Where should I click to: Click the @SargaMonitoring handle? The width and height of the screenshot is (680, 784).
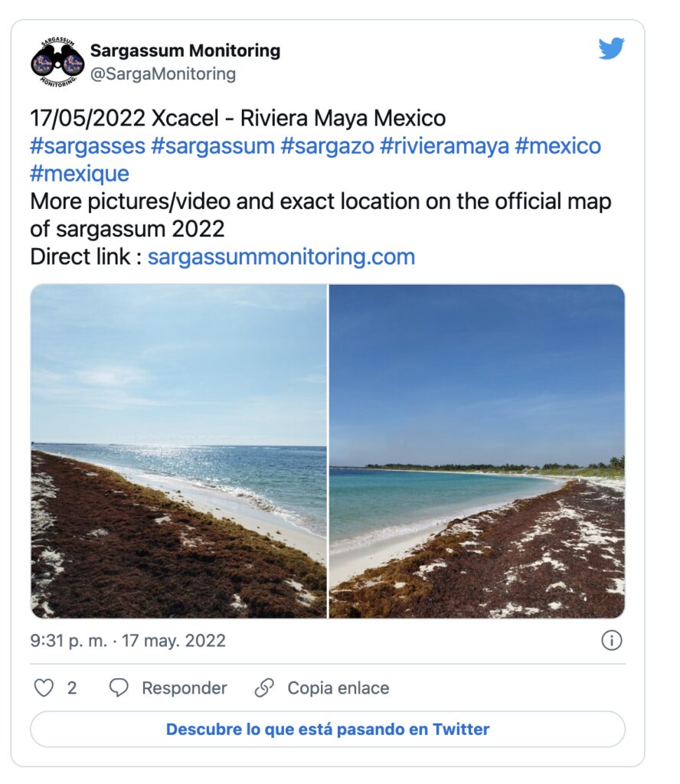[x=163, y=74]
